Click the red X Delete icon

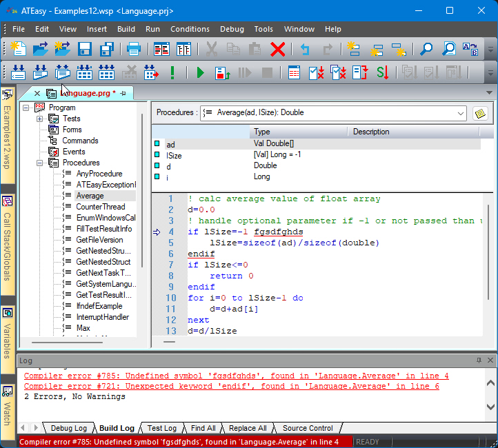(x=278, y=49)
